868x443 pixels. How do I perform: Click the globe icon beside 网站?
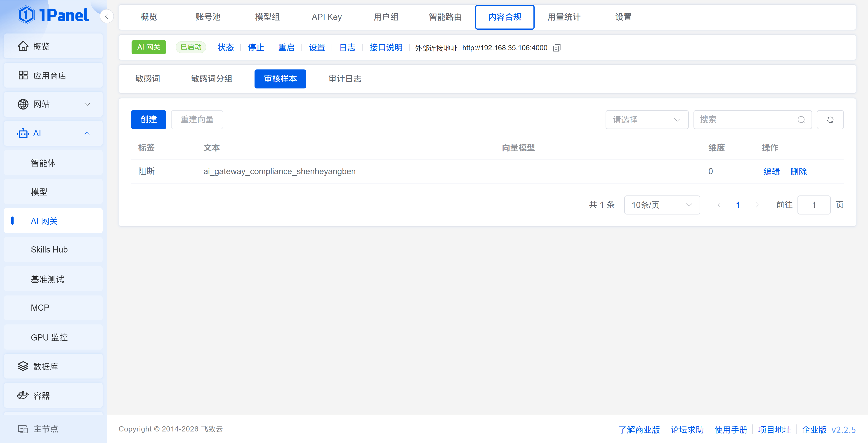coord(23,104)
